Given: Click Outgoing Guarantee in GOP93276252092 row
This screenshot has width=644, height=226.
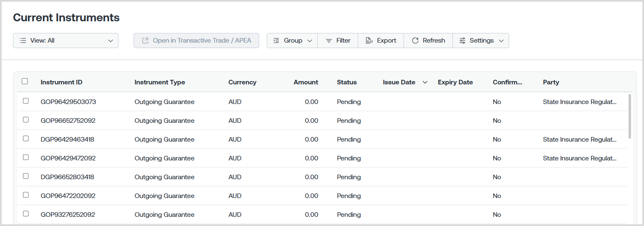Looking at the screenshot, I should tap(164, 215).
